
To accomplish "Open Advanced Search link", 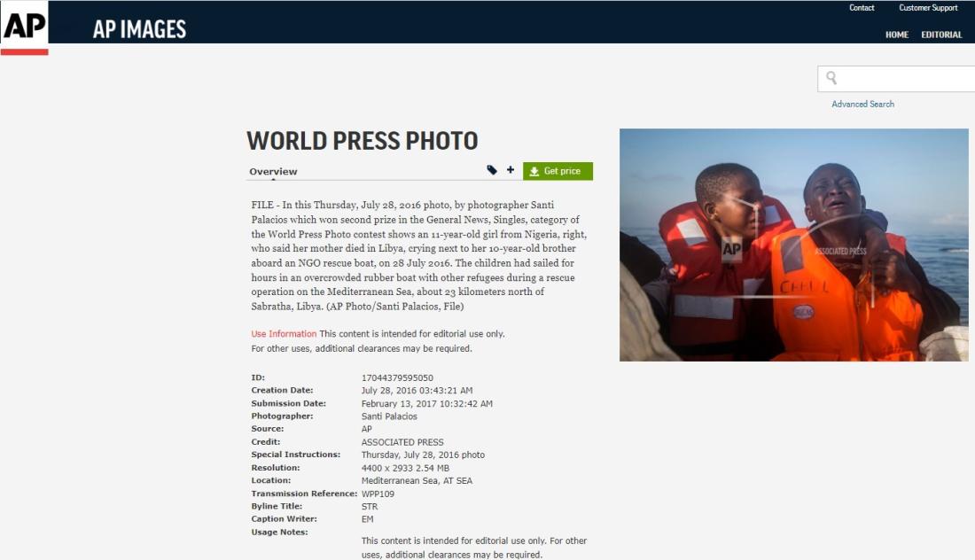I will pyautogui.click(x=863, y=105).
